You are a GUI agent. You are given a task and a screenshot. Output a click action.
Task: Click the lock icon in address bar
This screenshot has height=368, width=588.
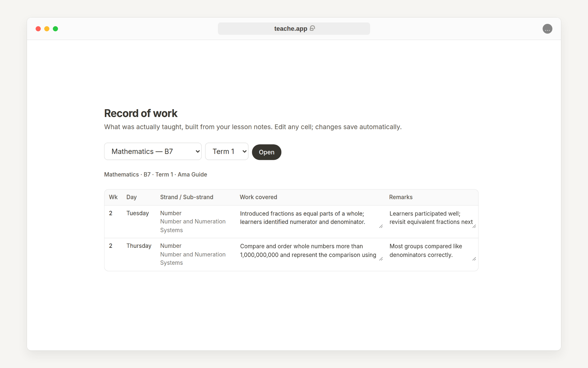point(312,28)
